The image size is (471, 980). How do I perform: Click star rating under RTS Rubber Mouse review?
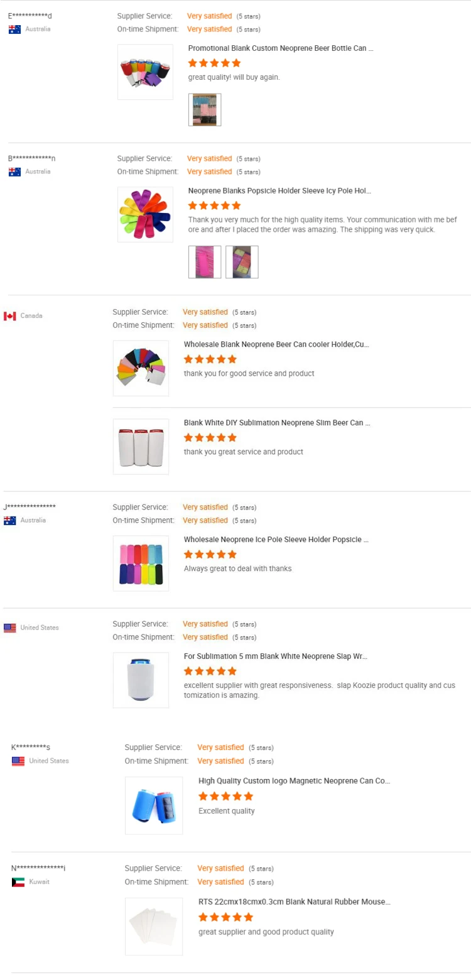[x=225, y=917]
